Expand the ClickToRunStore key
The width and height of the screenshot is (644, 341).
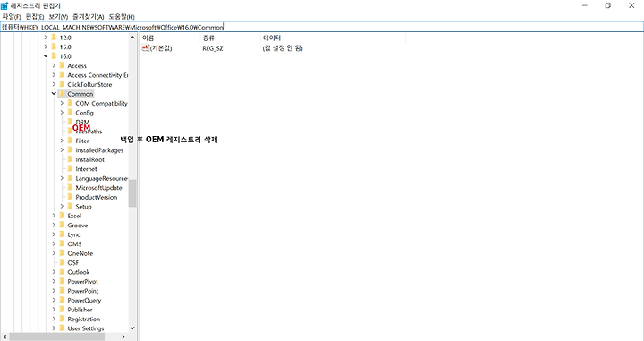[54, 84]
